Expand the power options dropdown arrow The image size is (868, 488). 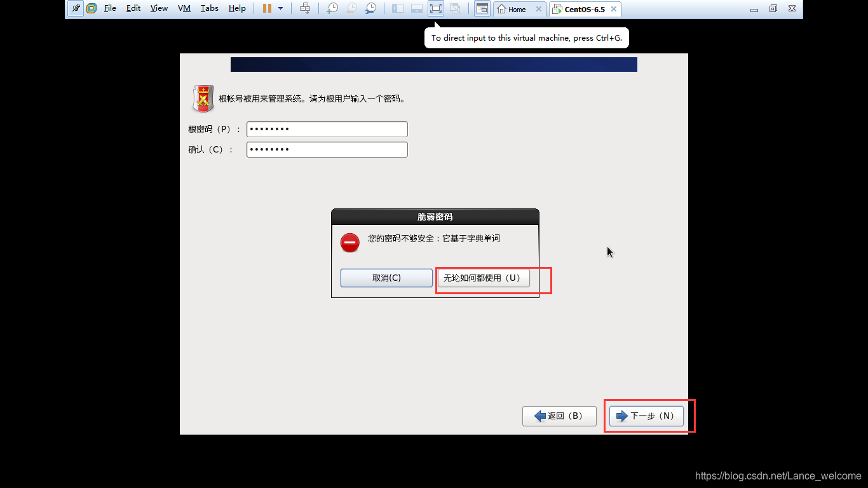point(281,9)
